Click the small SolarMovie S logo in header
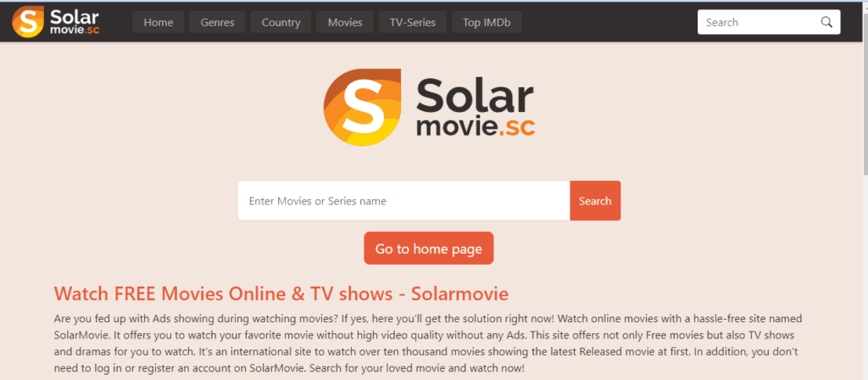Viewport: 868px width, 380px height. [x=28, y=21]
